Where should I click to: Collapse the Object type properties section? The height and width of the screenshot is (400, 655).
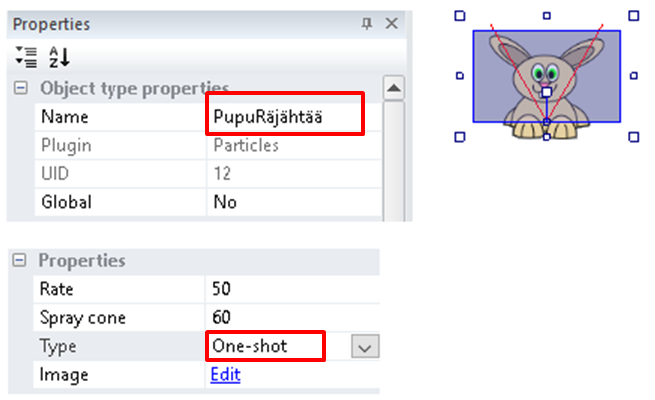[20, 89]
